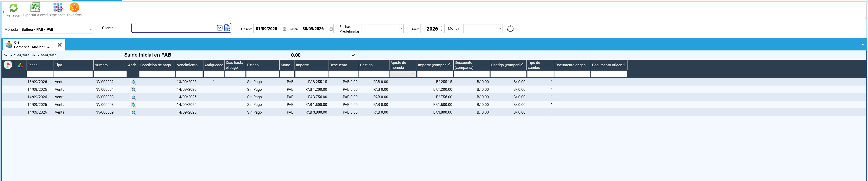This screenshot has height=181, width=868.
Task: Expand the Moneda currency dropdown
Action: (91, 29)
